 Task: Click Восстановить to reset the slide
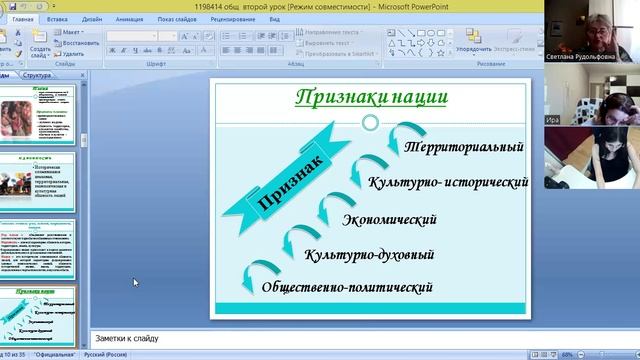[x=77, y=43]
